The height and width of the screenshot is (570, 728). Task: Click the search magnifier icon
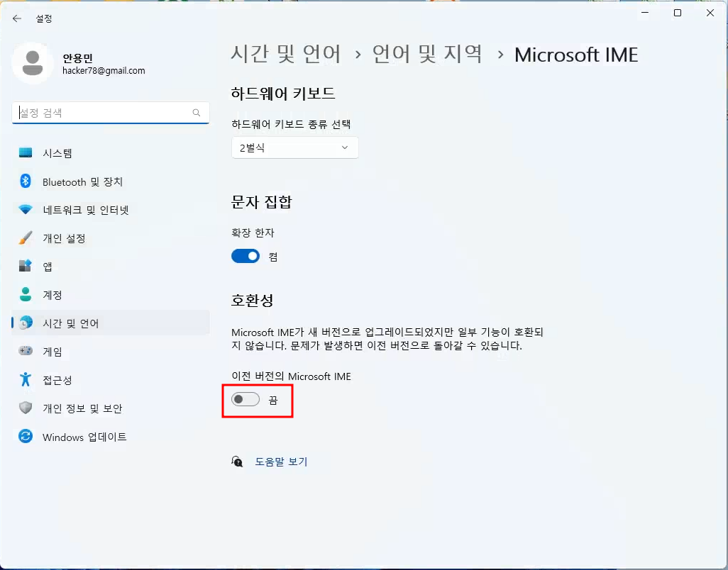[x=197, y=113]
